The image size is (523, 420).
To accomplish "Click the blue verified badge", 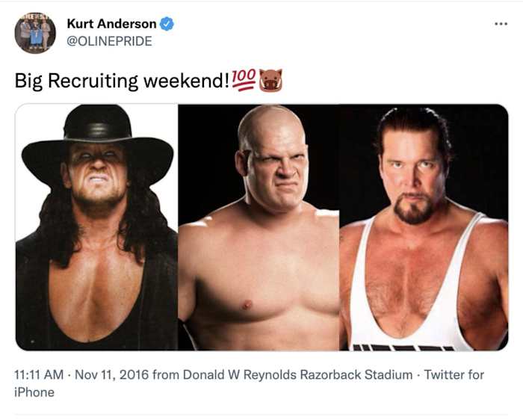I will tap(167, 24).
